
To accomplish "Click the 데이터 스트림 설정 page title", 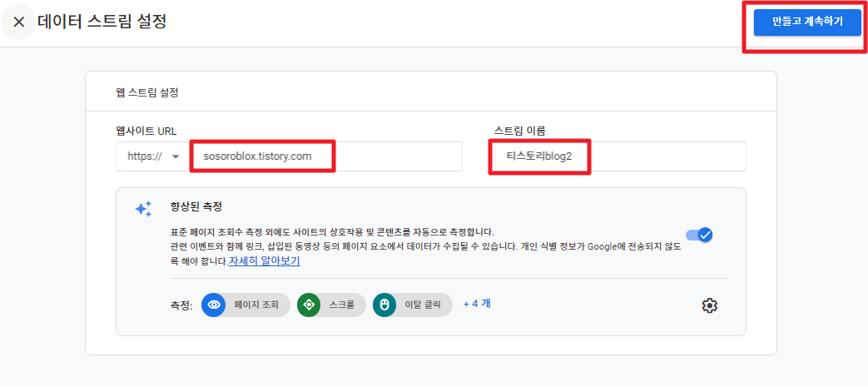I will (102, 22).
